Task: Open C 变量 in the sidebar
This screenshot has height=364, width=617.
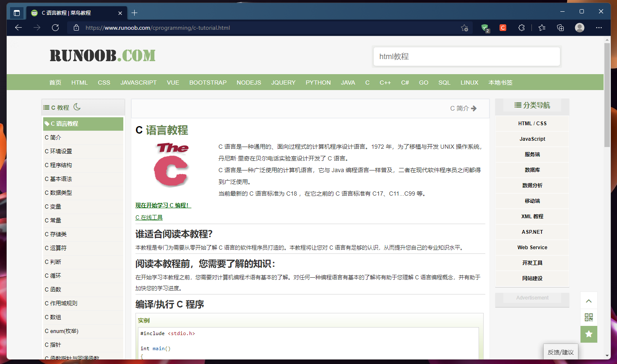Action: (83, 207)
